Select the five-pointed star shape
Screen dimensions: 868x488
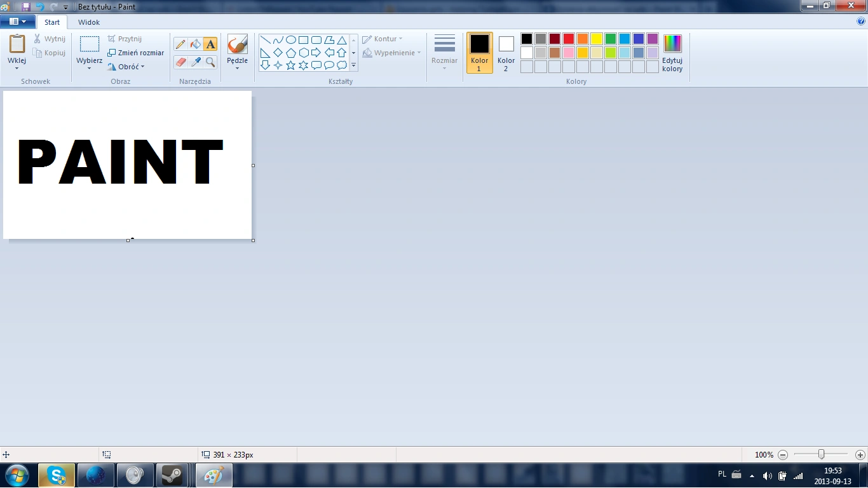290,65
